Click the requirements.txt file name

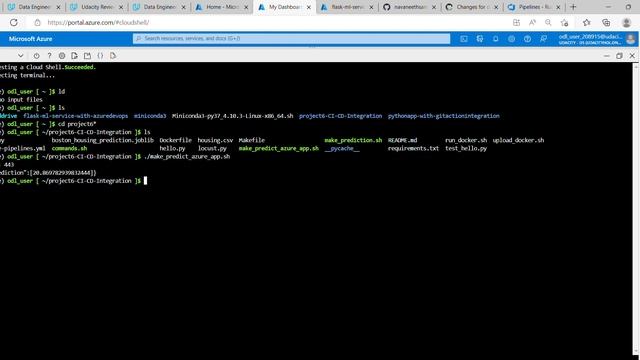(x=413, y=148)
